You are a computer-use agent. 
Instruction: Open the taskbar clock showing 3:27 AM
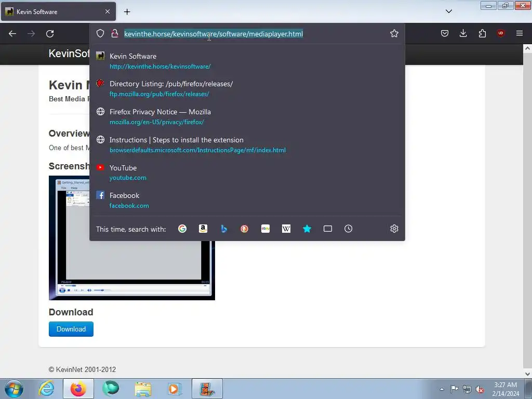[506, 389]
